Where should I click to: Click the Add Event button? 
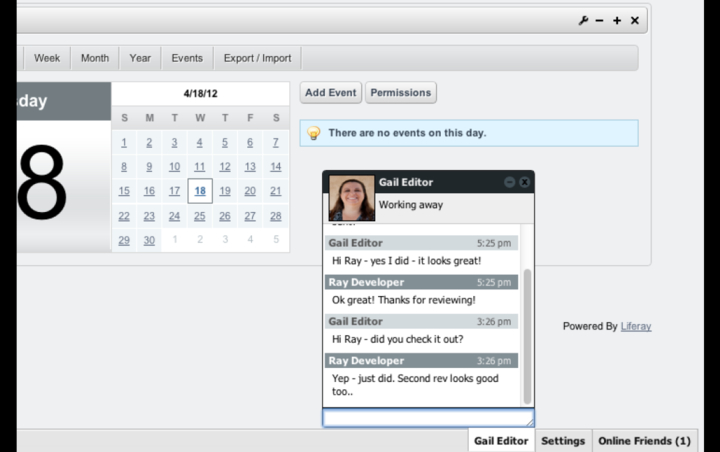click(x=330, y=93)
